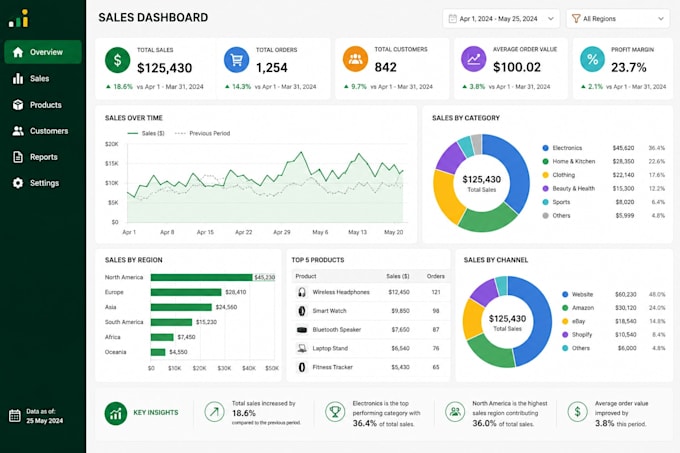Sort by the Product column header
The image size is (680, 453).
pos(306,276)
